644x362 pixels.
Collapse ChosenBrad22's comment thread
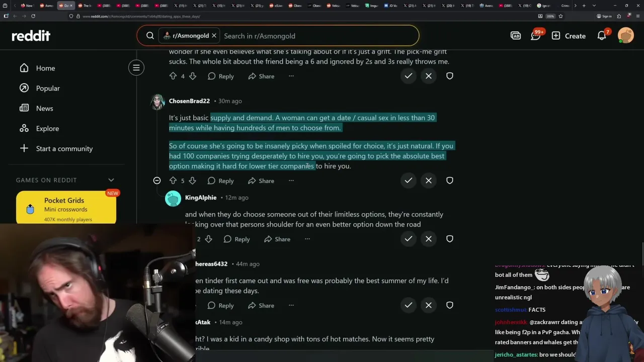tap(157, 180)
